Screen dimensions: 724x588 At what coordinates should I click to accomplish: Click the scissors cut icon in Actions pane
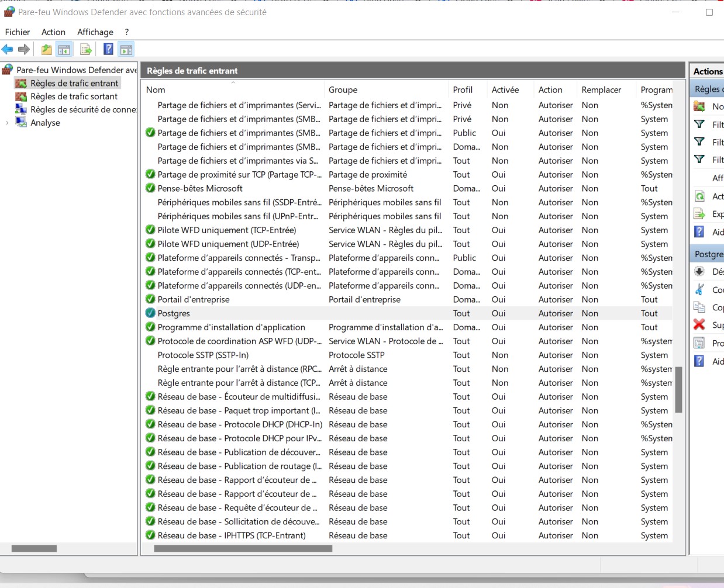pos(699,289)
